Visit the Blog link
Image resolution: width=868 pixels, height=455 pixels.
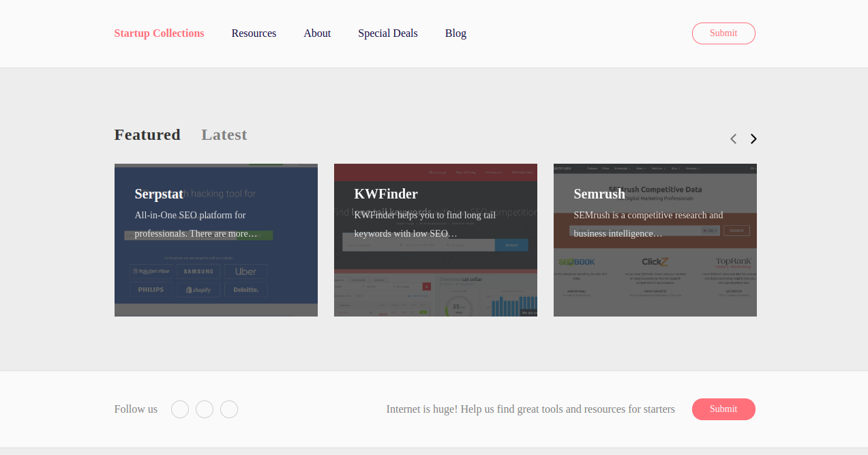pos(455,33)
